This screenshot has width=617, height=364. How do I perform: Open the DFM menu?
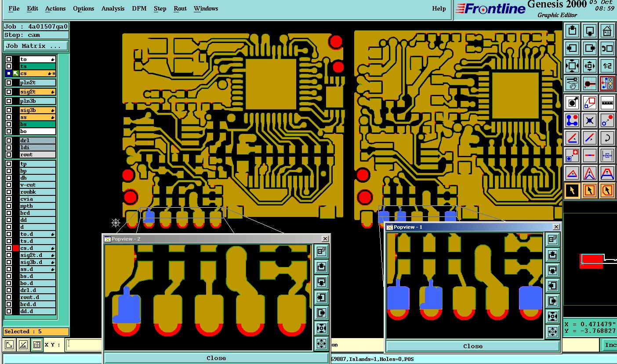point(139,8)
